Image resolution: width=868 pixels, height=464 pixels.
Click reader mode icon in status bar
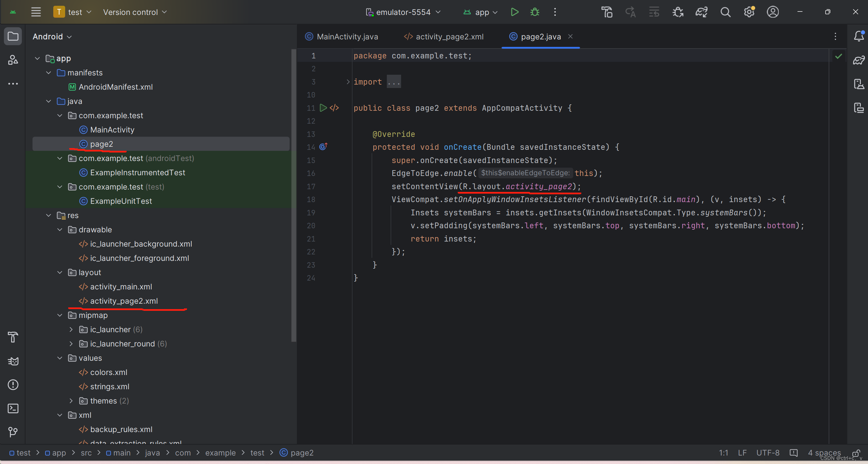click(x=794, y=453)
